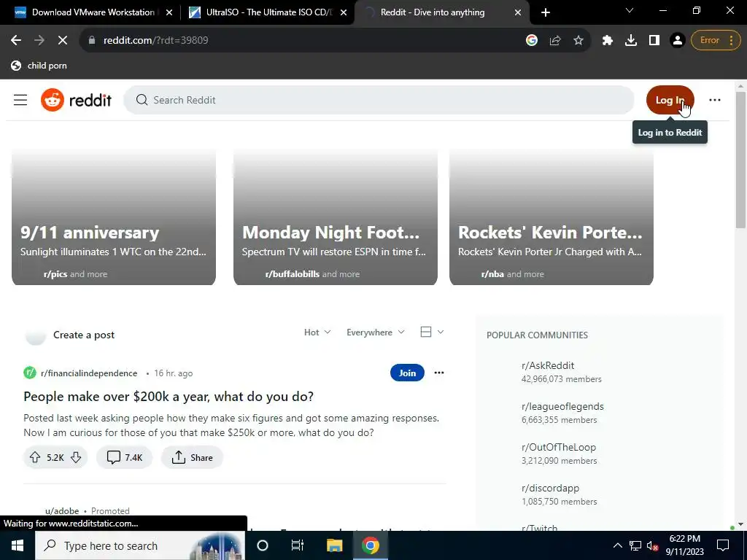Viewport: 747px width, 560px height.
Task: Open the Reddit hamburger navigation menu
Action: pos(20,100)
